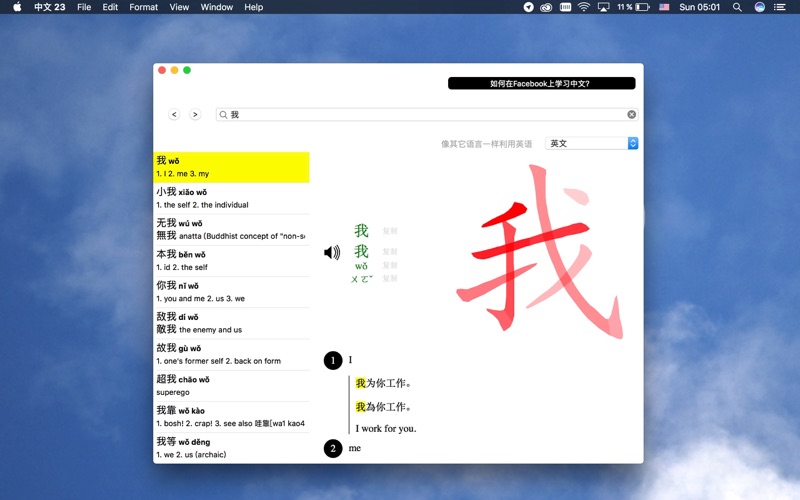Open the 英文 language dropdown
The width and height of the screenshot is (800, 500).
tap(591, 143)
